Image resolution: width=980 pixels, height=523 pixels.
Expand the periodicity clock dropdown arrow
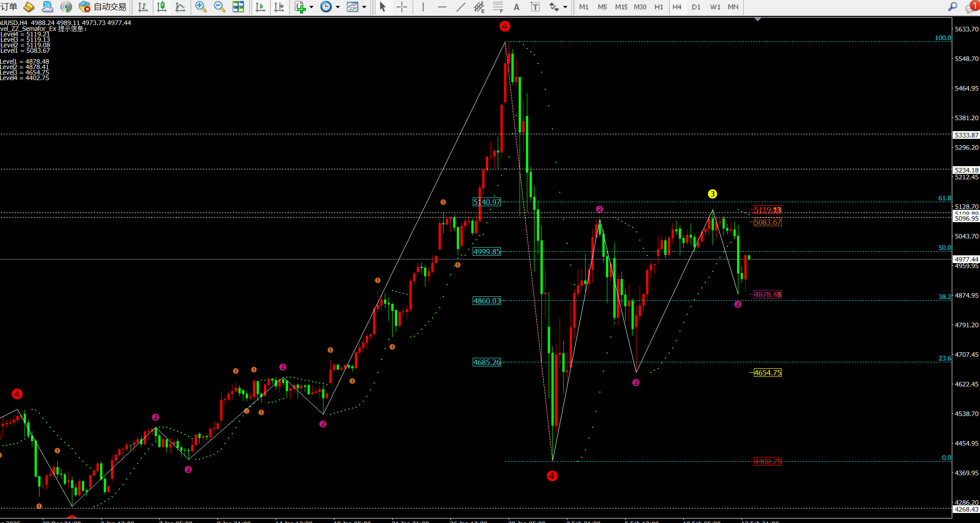(x=338, y=7)
